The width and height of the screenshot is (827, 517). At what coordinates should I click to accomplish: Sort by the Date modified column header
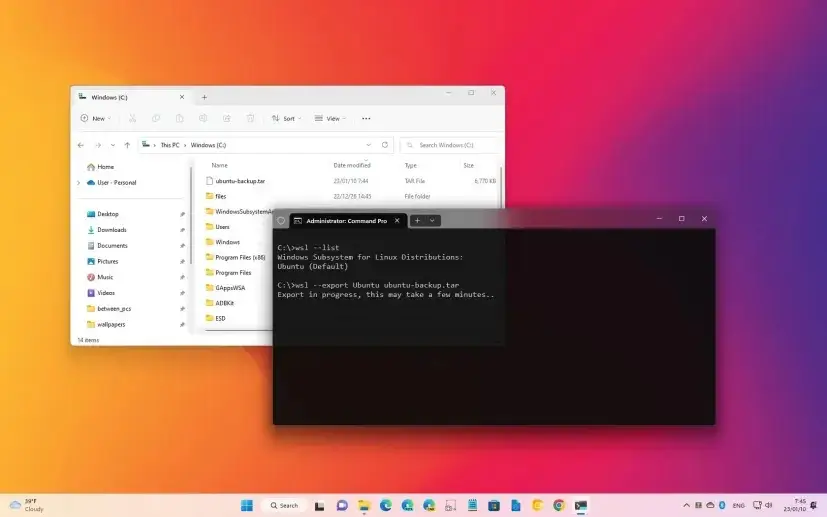352,166
